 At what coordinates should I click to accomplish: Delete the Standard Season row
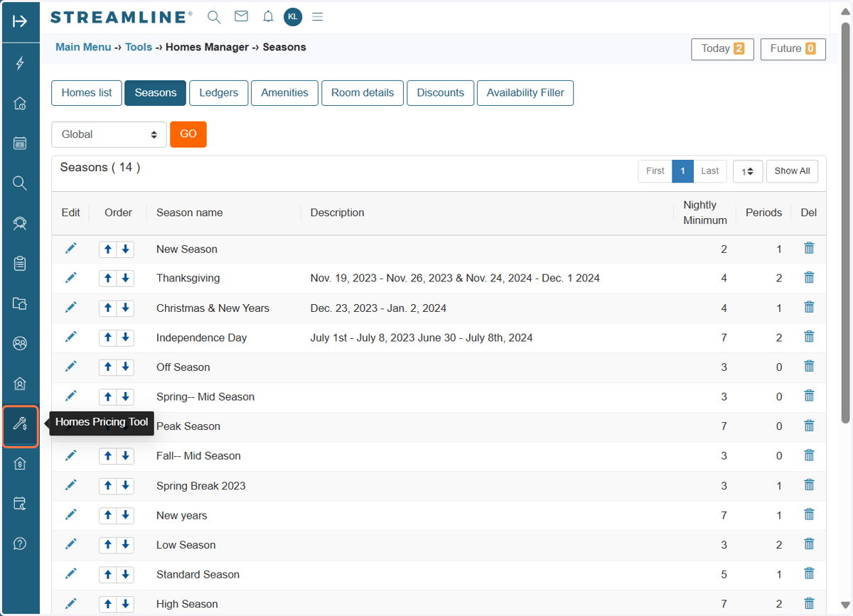pos(809,574)
